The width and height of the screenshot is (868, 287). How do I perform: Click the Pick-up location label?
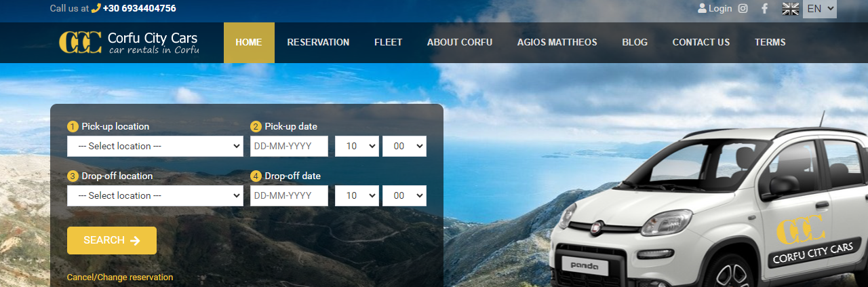coord(115,126)
